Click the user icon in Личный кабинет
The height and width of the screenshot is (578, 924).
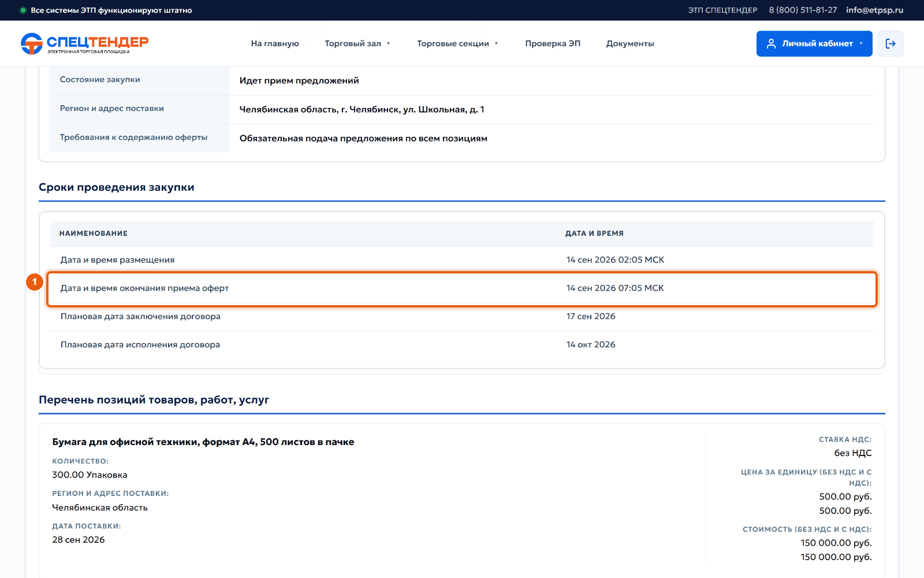click(771, 43)
